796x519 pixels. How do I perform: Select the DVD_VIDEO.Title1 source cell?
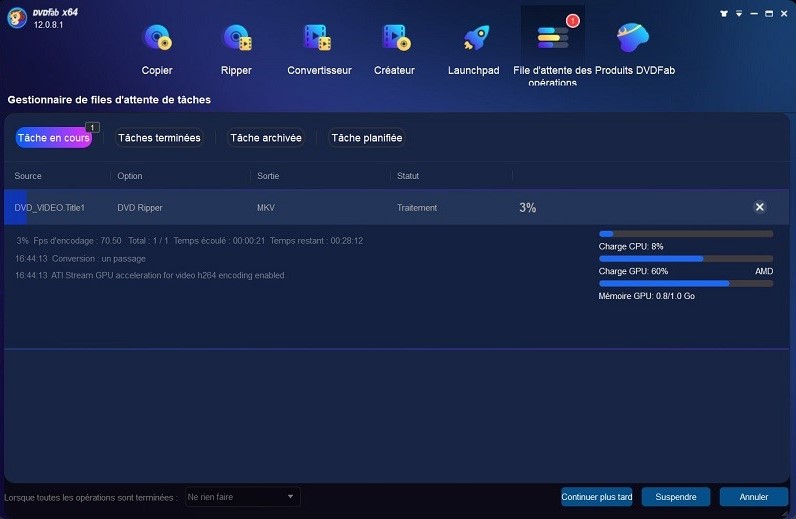pyautogui.click(x=49, y=208)
